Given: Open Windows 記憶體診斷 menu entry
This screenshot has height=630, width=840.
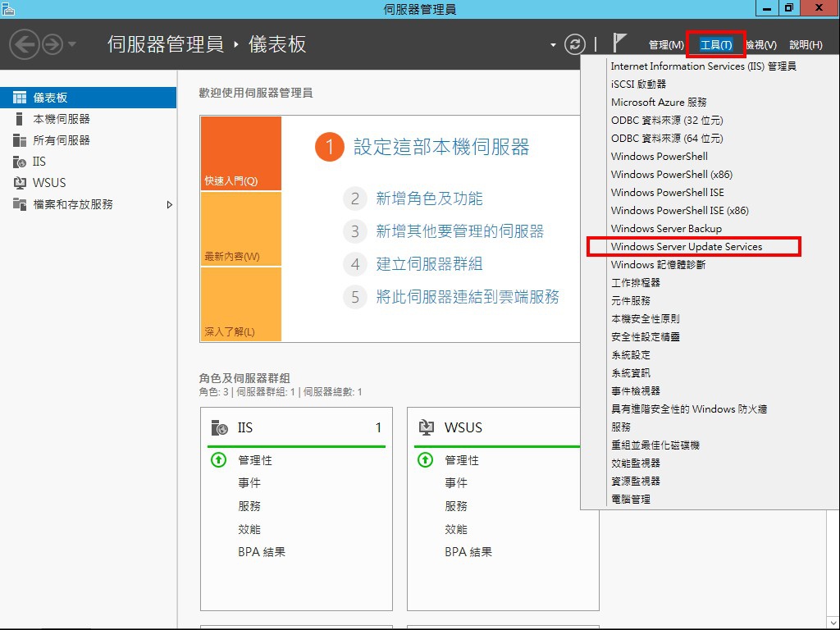Looking at the screenshot, I should tap(659, 265).
